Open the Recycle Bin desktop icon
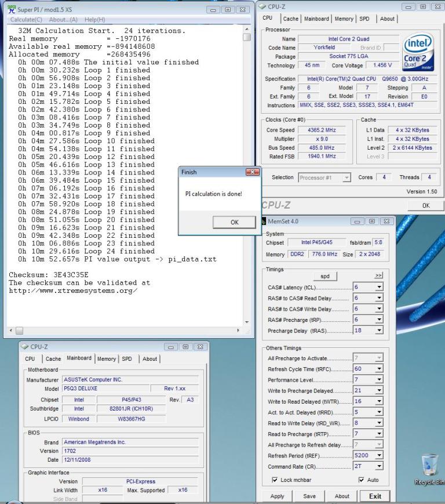 coord(429,469)
